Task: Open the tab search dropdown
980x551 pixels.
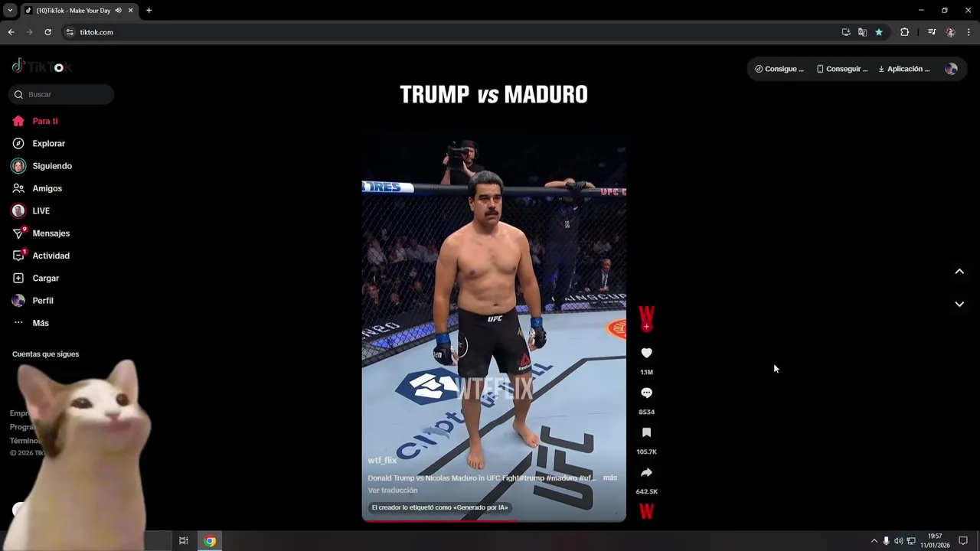Action: point(10,11)
